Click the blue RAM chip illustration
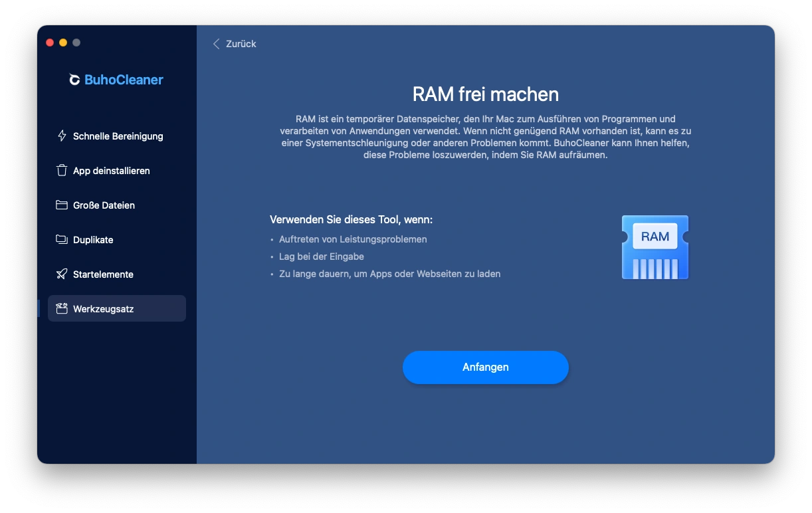The width and height of the screenshot is (812, 513). tap(655, 247)
